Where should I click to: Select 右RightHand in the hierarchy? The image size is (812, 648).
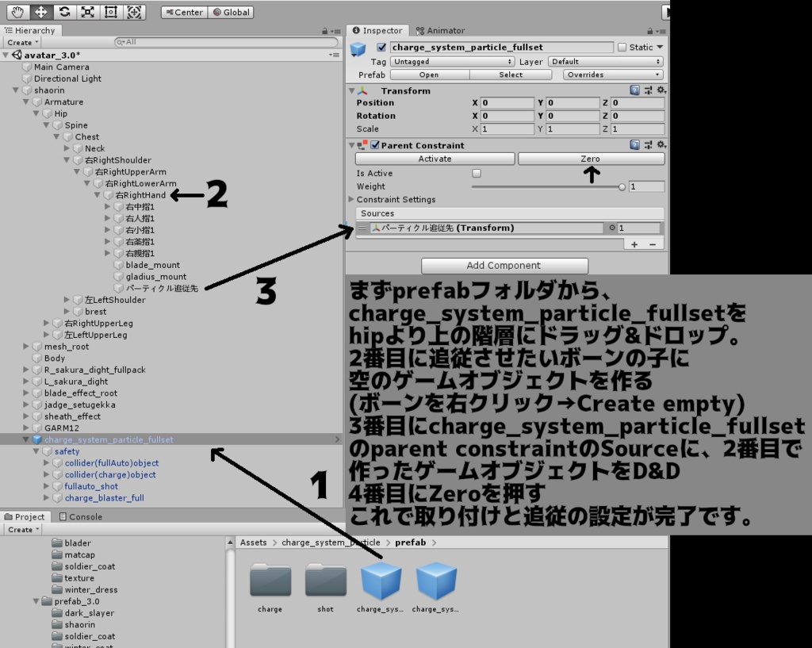[140, 195]
